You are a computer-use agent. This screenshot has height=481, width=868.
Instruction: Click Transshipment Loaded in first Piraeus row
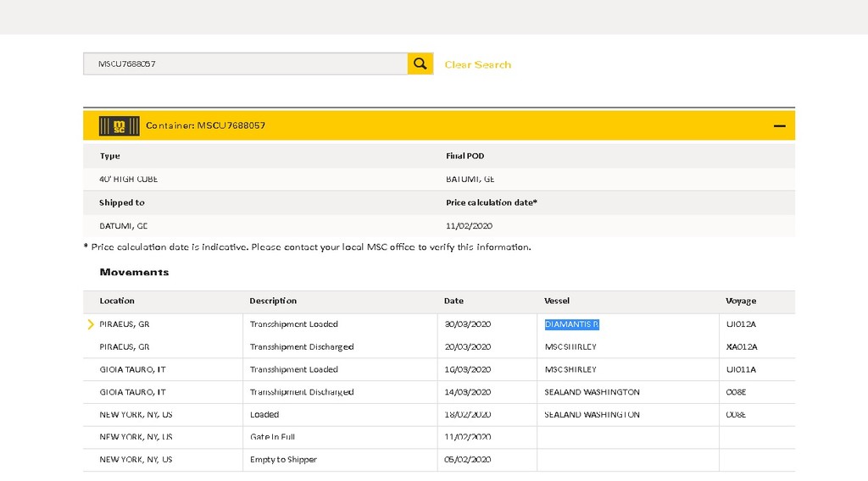point(293,324)
